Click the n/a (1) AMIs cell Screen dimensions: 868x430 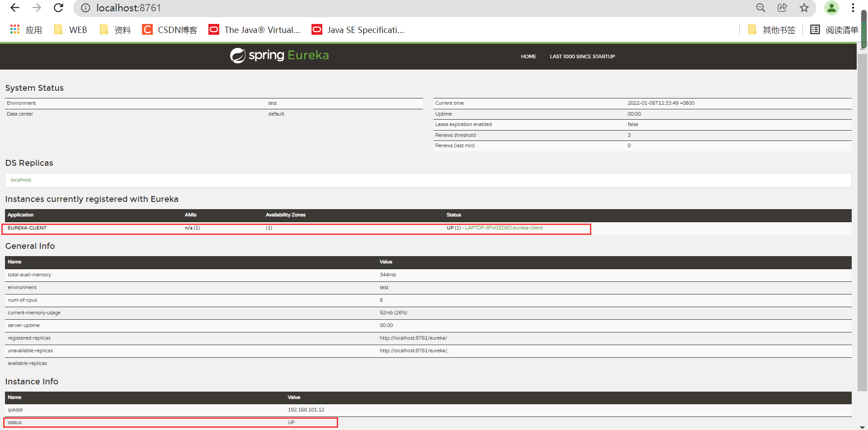pos(192,228)
